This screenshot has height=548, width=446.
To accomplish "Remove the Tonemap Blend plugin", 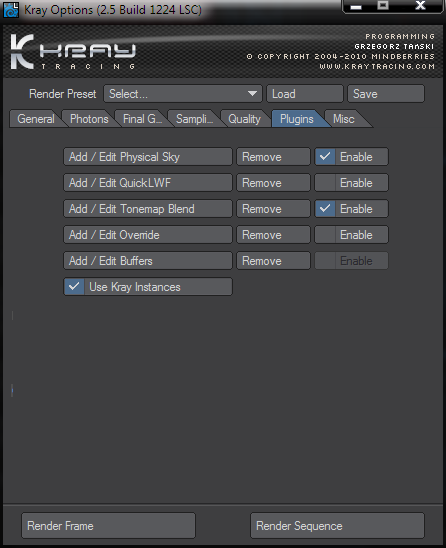I will click(273, 209).
